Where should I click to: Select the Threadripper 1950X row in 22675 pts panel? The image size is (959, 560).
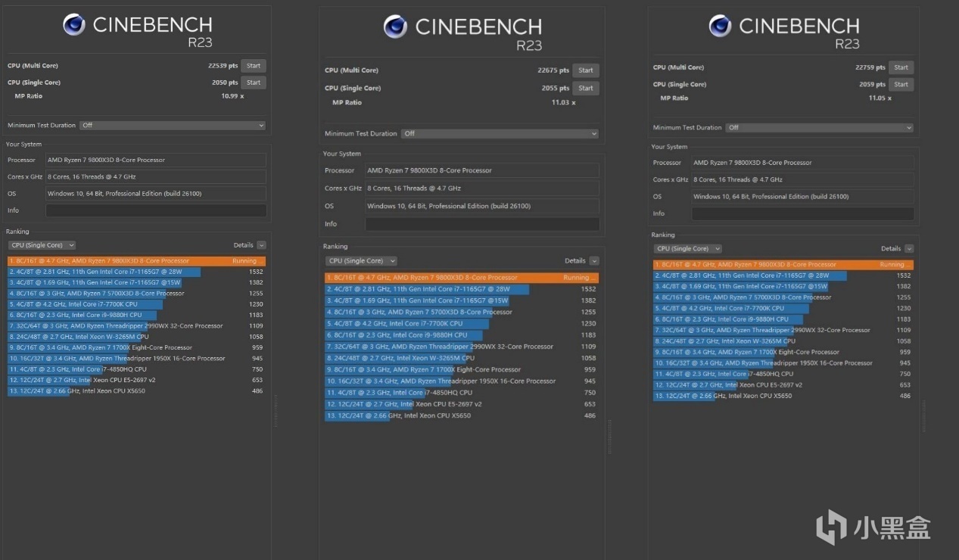462,381
